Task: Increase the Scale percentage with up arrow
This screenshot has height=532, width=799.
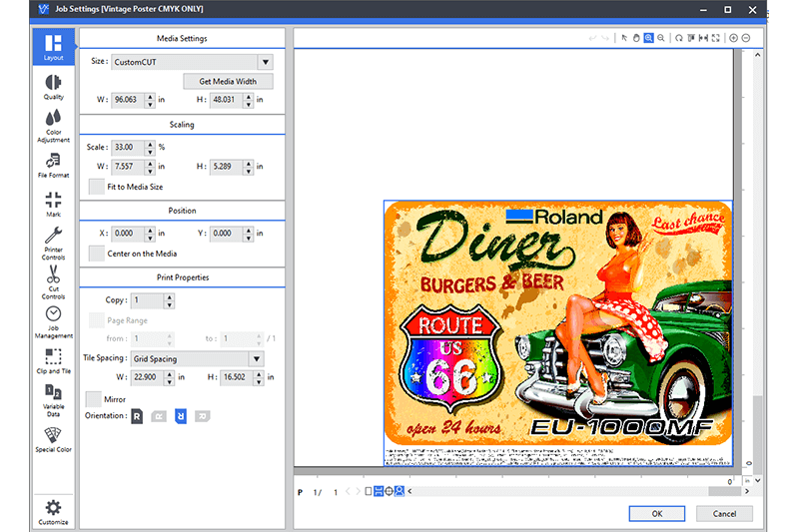Action: coord(150,144)
